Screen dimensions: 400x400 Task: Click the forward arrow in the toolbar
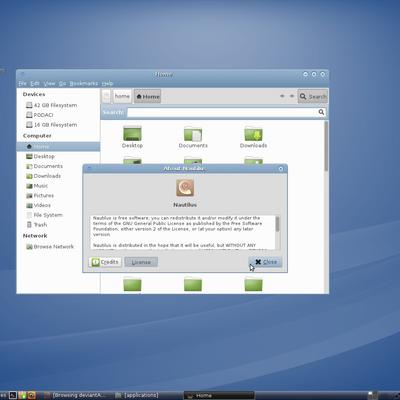292,96
